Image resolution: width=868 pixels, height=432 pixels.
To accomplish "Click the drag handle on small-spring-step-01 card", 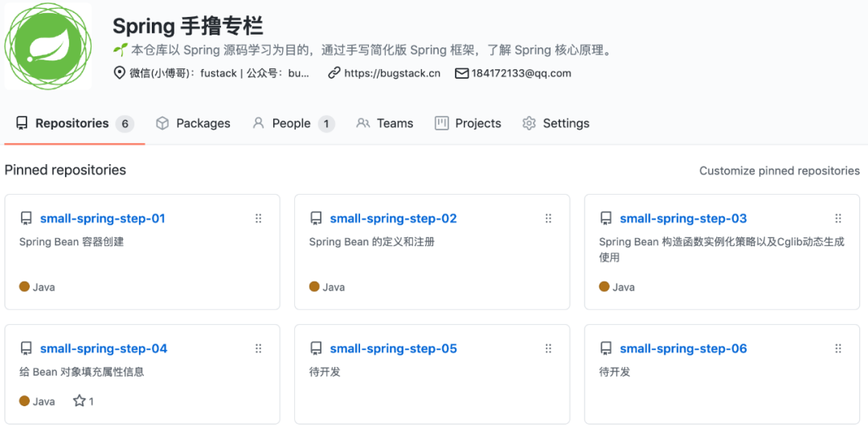I will click(x=259, y=219).
